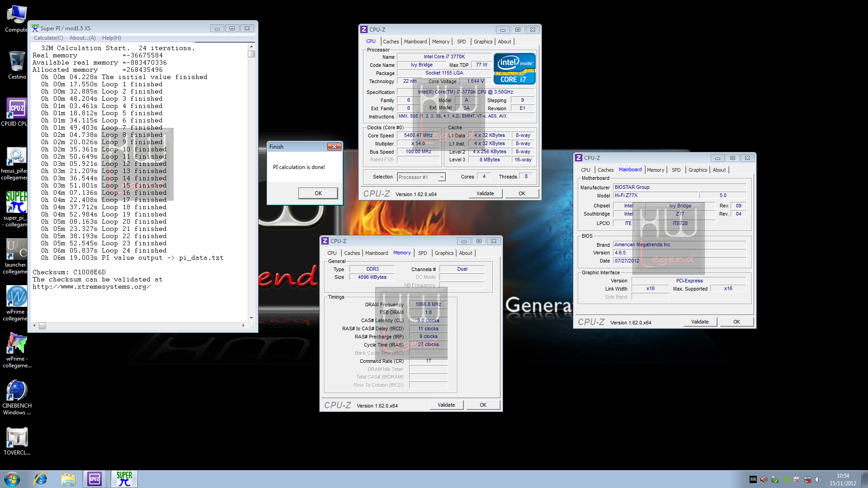Click the 'Intel Core i7 3770K' name field
Viewport: 868px width, 488px height.
444,57
